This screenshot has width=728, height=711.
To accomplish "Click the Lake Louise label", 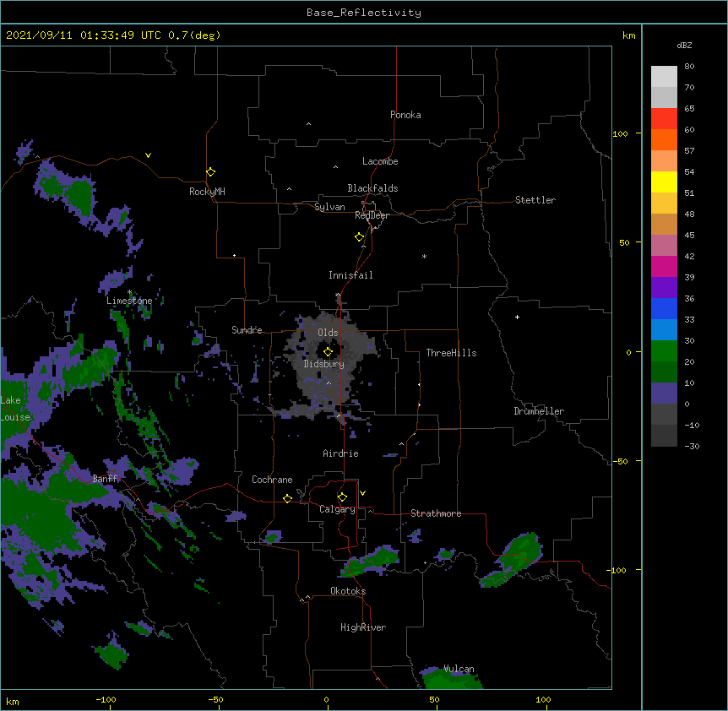I will pyautogui.click(x=15, y=409).
